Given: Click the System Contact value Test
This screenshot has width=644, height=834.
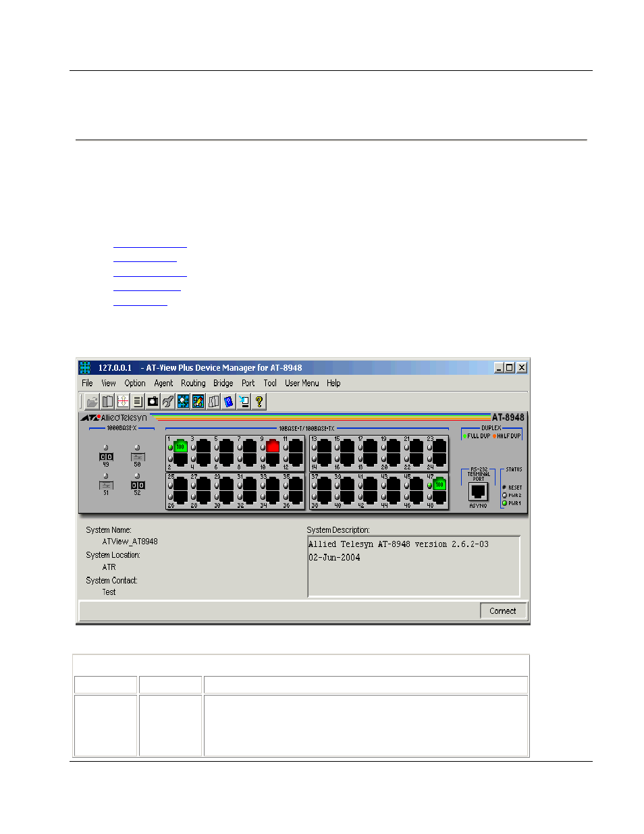Looking at the screenshot, I should click(109, 592).
